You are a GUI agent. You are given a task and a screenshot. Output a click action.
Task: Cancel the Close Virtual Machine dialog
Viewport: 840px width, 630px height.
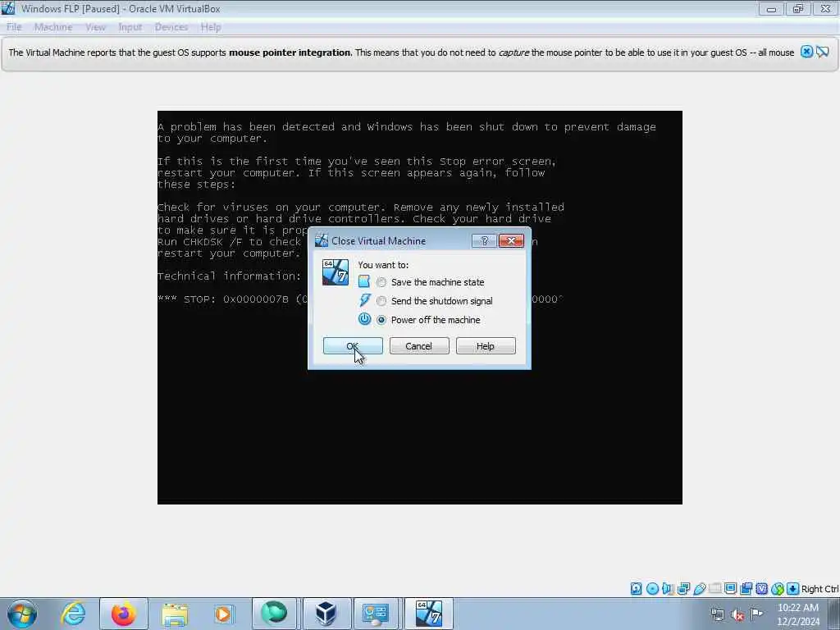click(419, 346)
